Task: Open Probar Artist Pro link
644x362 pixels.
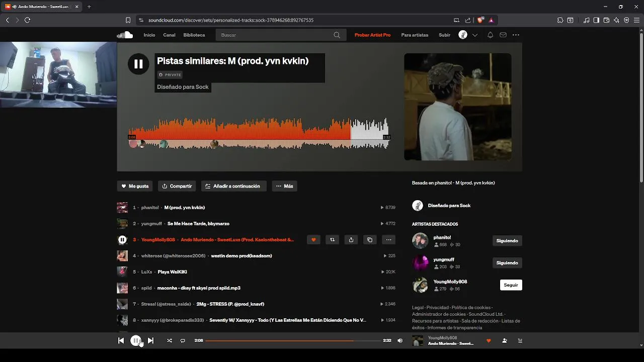Action: click(372, 35)
